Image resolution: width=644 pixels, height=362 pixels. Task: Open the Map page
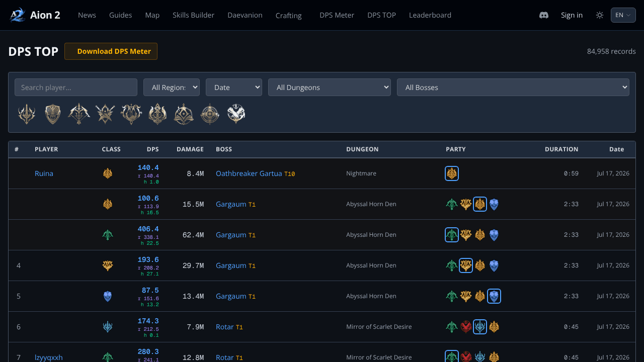tap(152, 15)
